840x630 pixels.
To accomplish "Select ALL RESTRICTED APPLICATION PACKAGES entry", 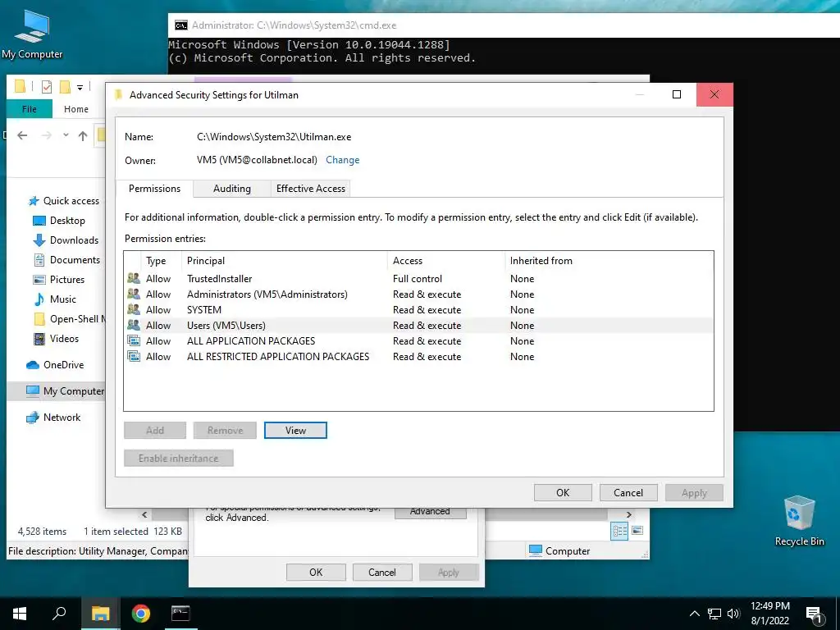I will tap(418, 356).
